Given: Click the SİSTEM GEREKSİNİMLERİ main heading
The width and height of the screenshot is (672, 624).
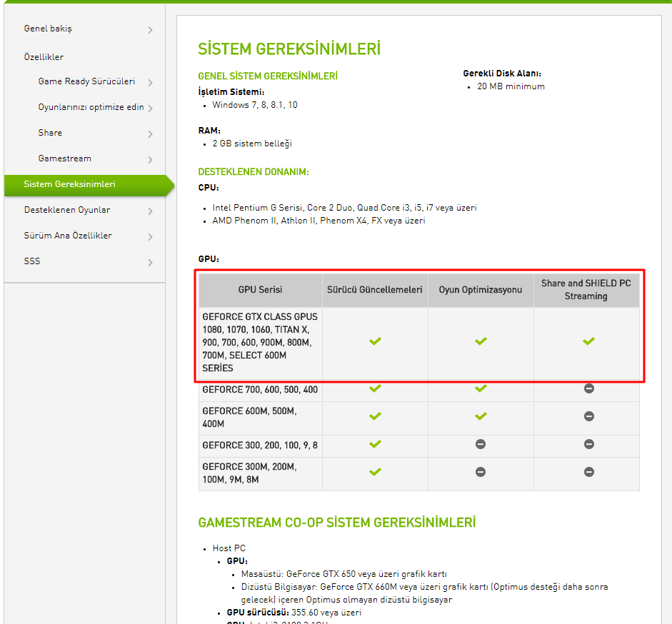Looking at the screenshot, I should (x=289, y=49).
